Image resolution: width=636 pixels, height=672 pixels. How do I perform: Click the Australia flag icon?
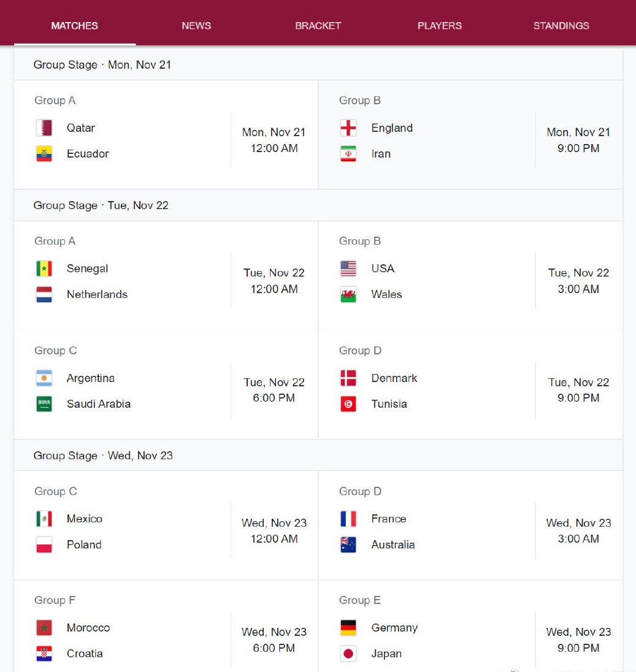(348, 544)
